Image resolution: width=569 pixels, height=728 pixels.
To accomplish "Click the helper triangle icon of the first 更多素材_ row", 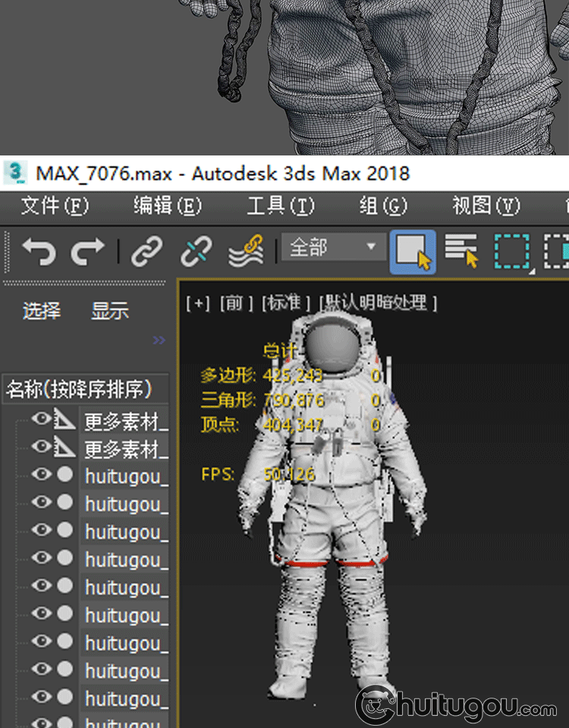I will (64, 419).
